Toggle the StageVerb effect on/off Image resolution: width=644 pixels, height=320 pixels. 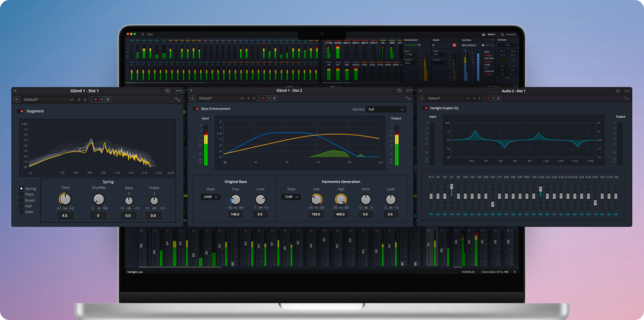point(21,111)
